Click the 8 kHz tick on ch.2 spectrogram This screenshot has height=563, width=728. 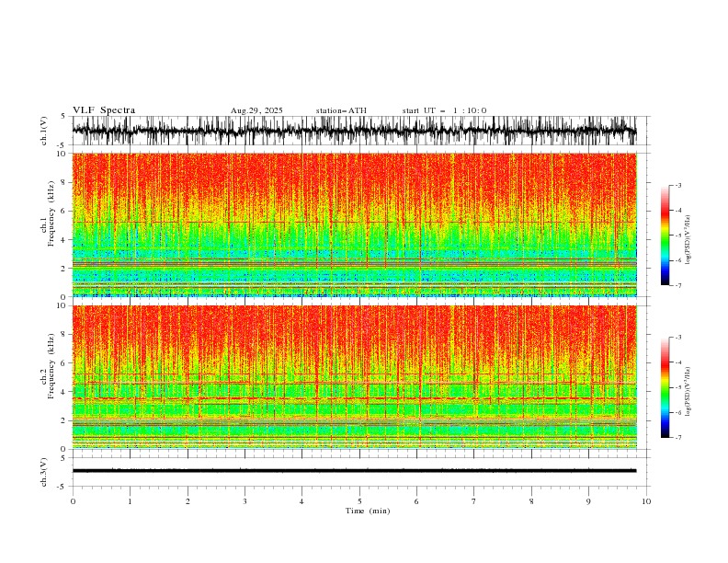click(x=63, y=335)
